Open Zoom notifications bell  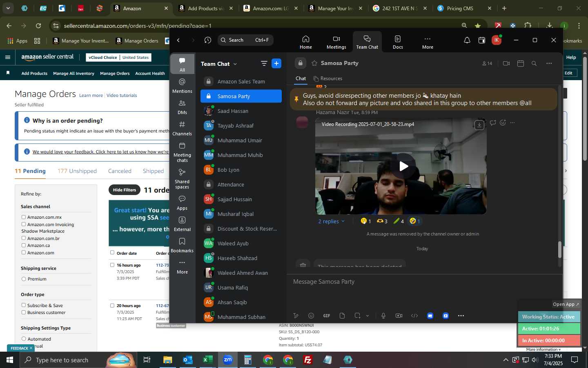(467, 40)
